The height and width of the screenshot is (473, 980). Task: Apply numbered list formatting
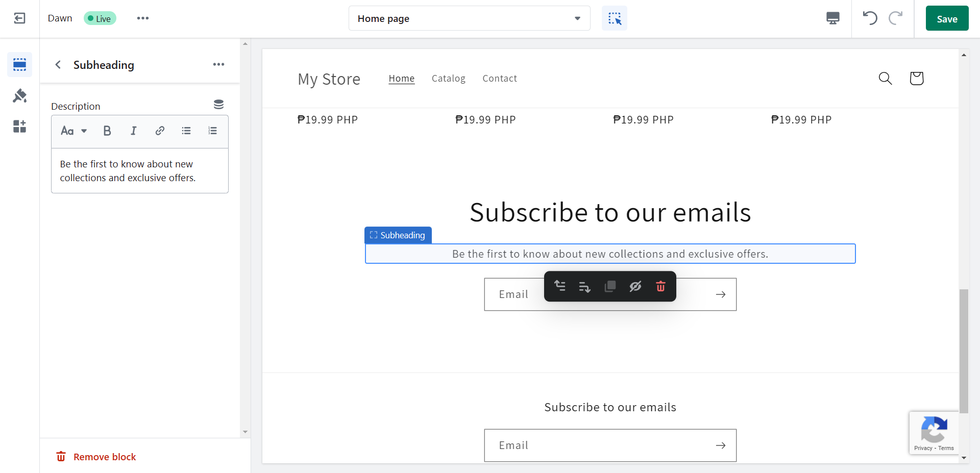(213, 131)
